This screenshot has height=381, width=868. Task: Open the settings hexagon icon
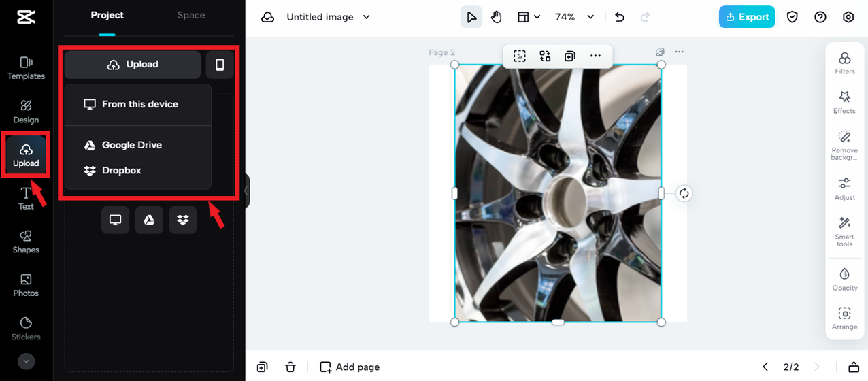pos(848,17)
